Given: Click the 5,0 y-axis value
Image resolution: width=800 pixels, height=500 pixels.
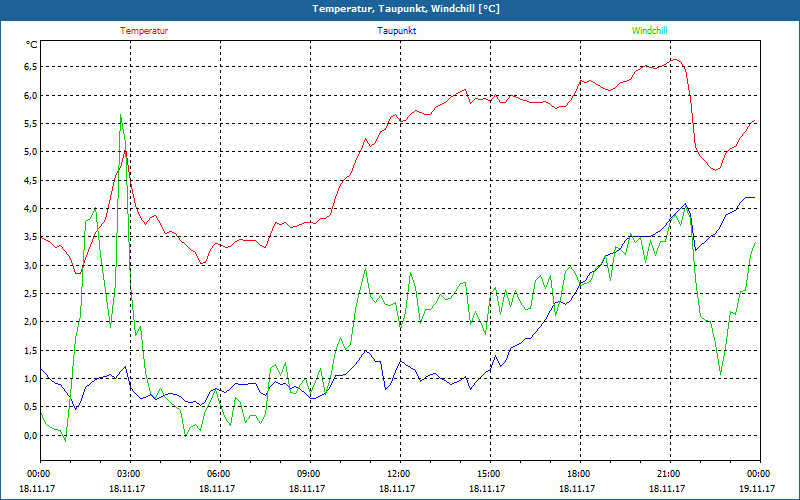Looking at the screenshot, I should pos(30,152).
